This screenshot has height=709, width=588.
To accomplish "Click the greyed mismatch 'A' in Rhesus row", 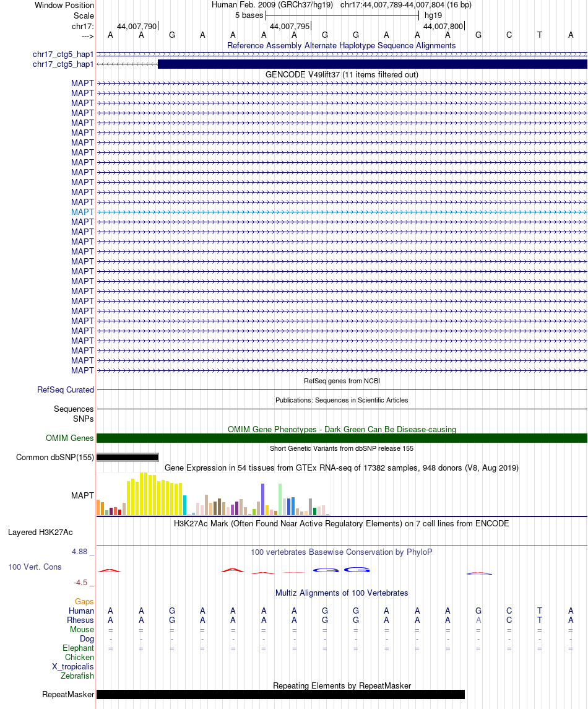I will (478, 620).
